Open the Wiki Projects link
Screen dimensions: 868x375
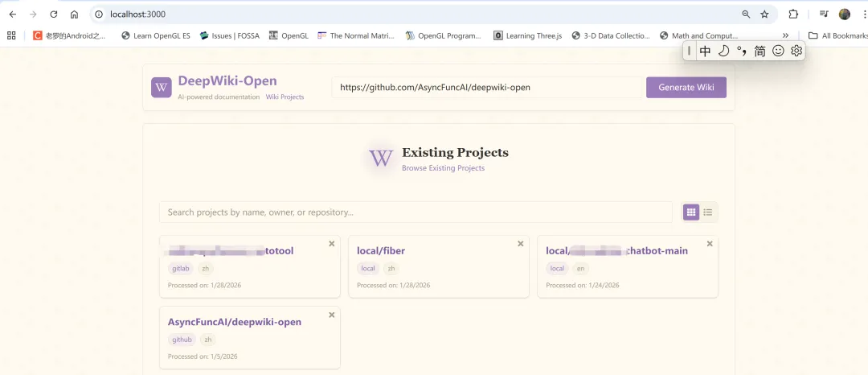285,97
